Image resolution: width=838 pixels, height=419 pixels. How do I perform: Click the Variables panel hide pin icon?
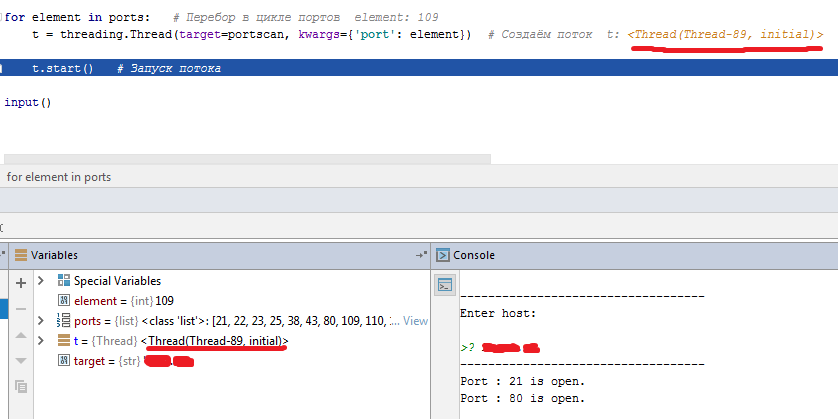pos(421,255)
